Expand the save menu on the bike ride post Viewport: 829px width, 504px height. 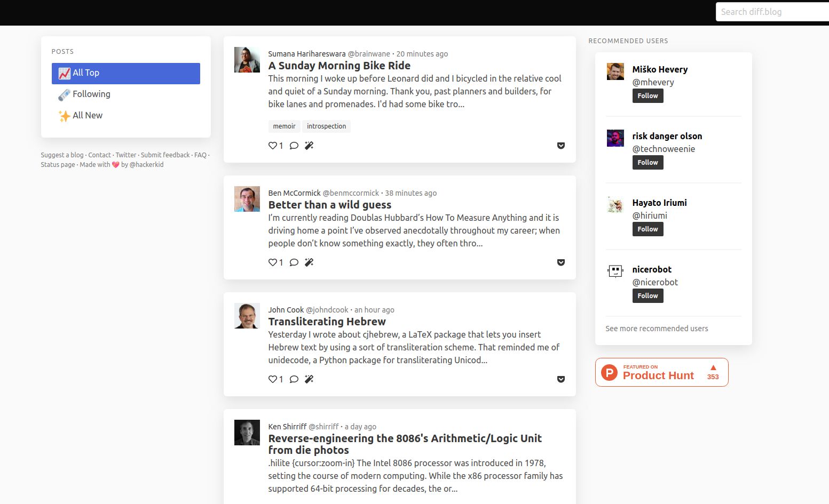[x=560, y=146]
